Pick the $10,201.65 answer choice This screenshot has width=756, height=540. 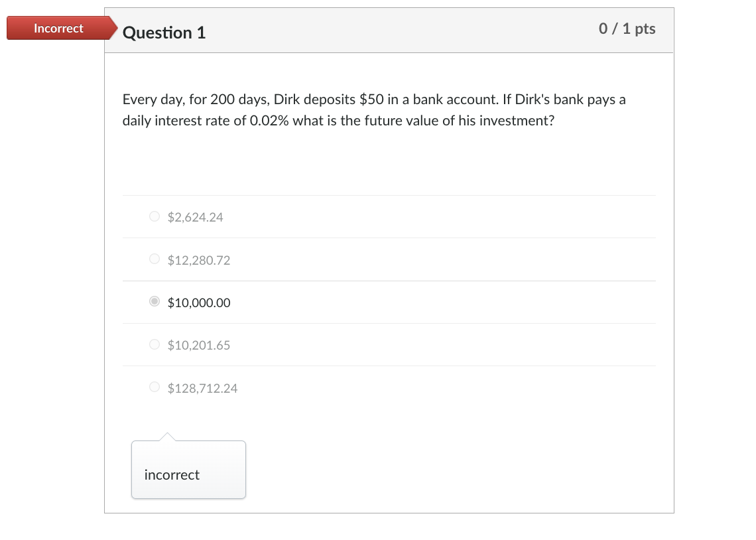click(x=154, y=344)
